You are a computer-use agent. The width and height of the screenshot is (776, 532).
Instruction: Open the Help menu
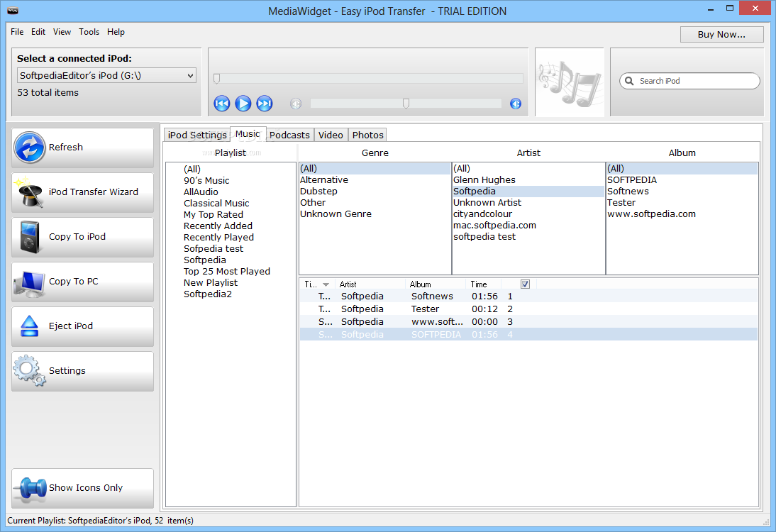pyautogui.click(x=116, y=32)
